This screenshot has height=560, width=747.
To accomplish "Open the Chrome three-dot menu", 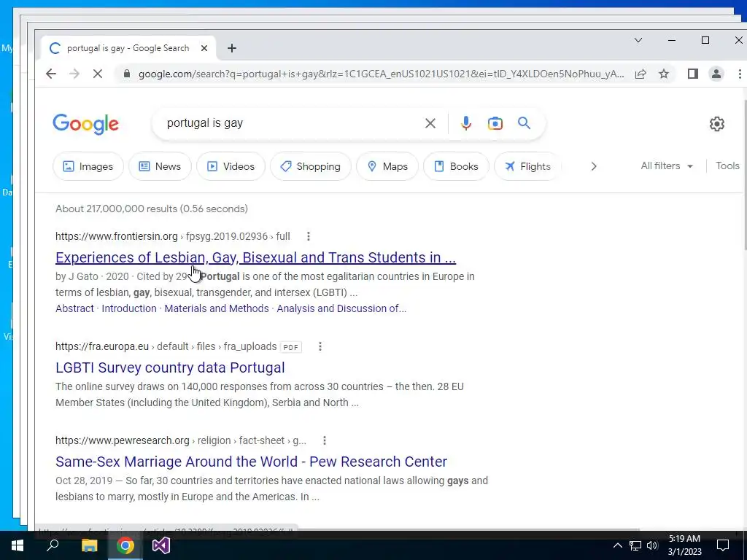I will coord(740,74).
